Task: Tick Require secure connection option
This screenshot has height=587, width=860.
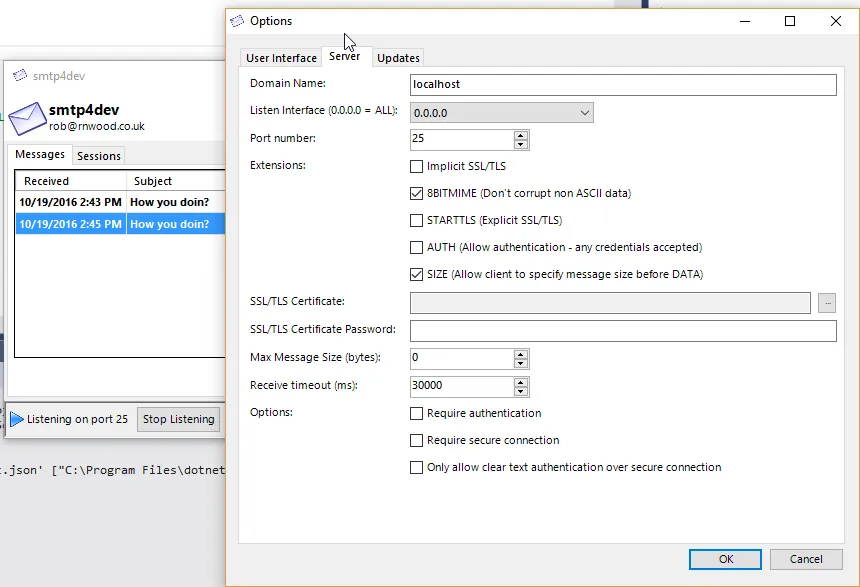Action: coord(416,440)
